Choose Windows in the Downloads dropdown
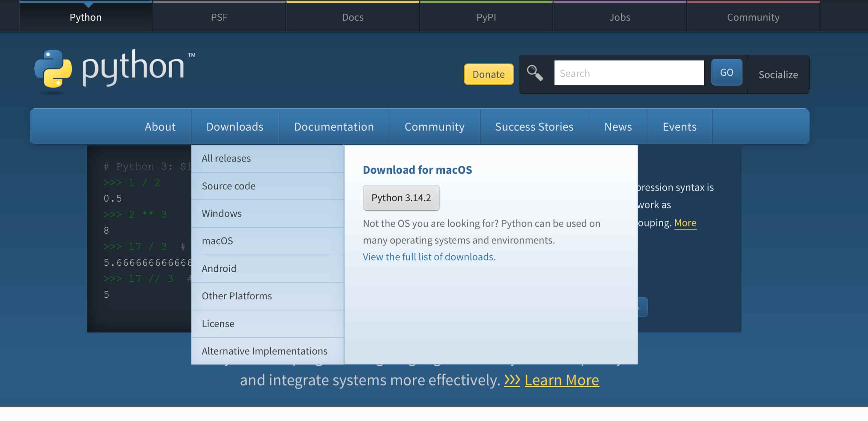 (x=221, y=213)
